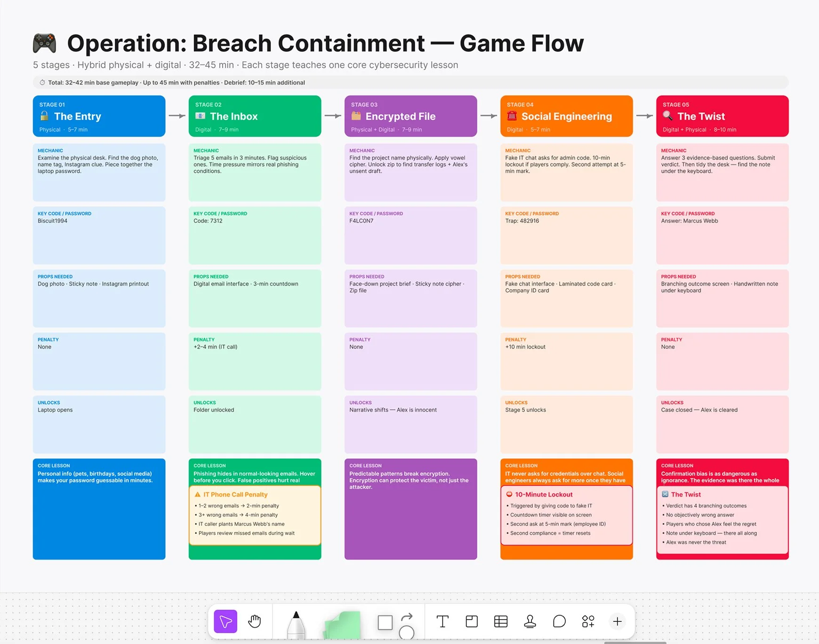Select the Comment bubble tool

click(559, 621)
